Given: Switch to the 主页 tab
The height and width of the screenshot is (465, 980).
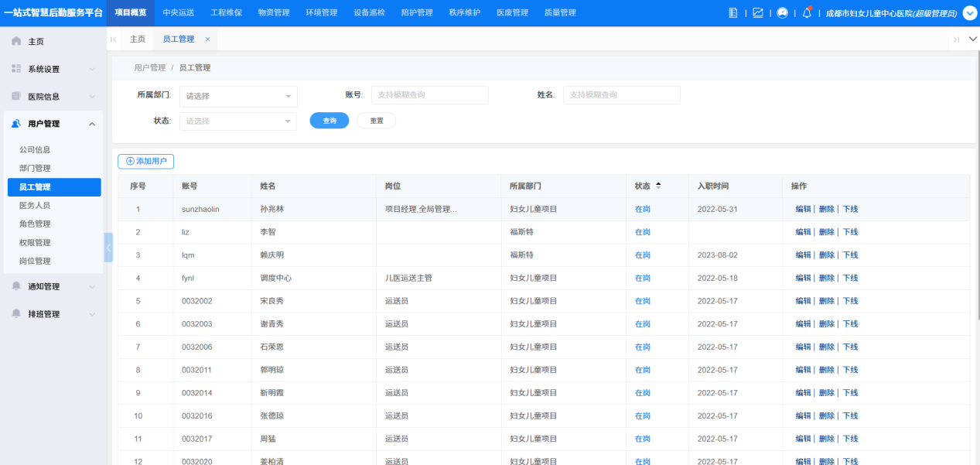Looking at the screenshot, I should [138, 39].
